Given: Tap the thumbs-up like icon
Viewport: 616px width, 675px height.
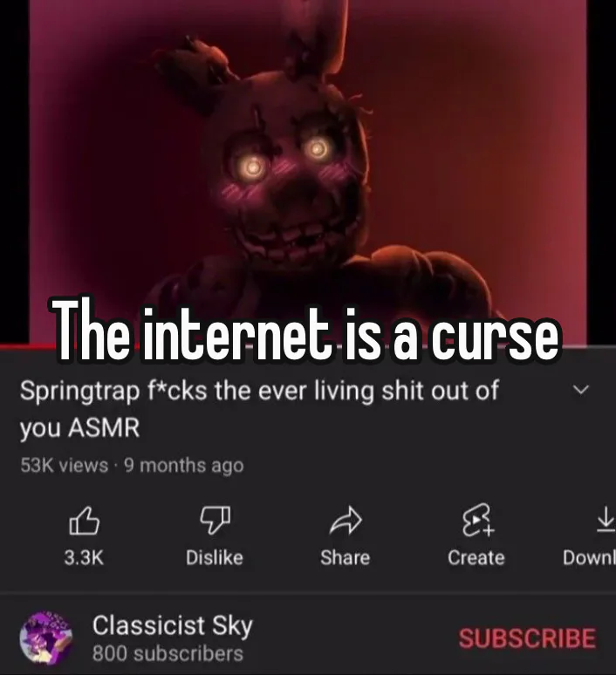Looking at the screenshot, I should 85,521.
